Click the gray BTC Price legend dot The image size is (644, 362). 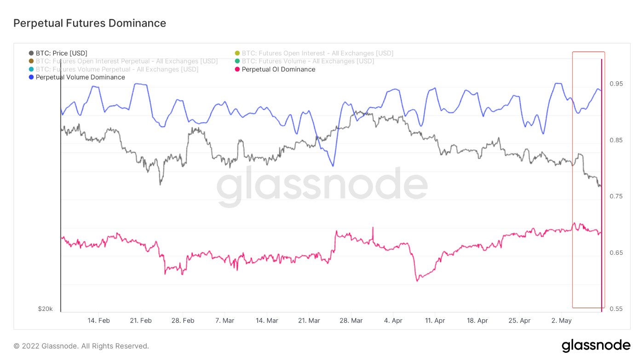(x=31, y=53)
